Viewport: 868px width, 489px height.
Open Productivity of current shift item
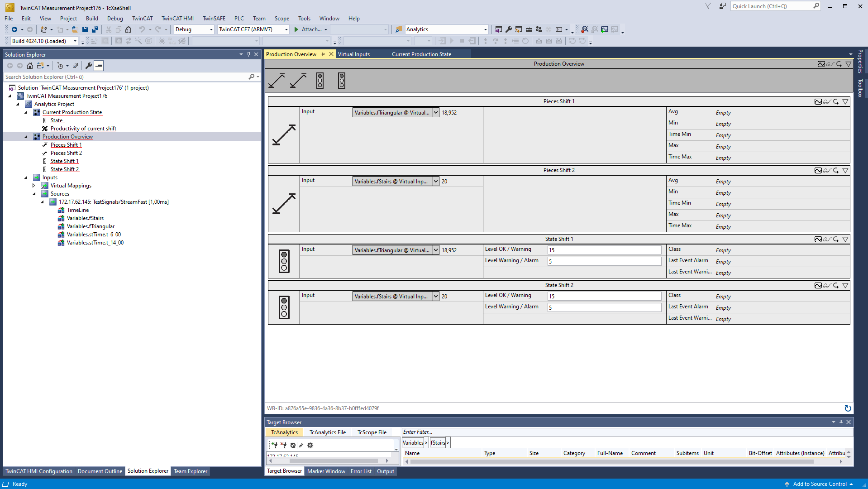point(83,129)
